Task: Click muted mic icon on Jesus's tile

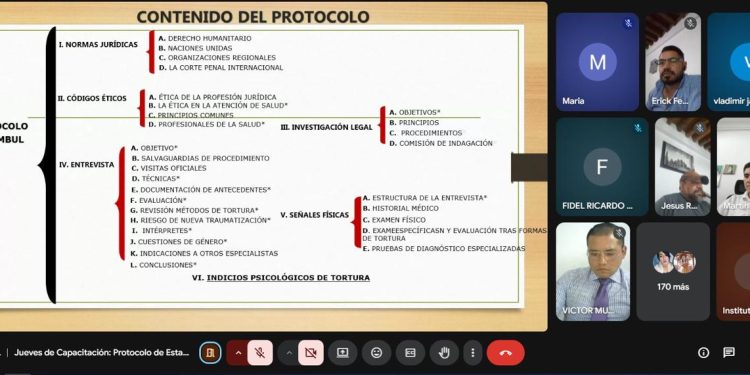Action: pyautogui.click(x=700, y=128)
